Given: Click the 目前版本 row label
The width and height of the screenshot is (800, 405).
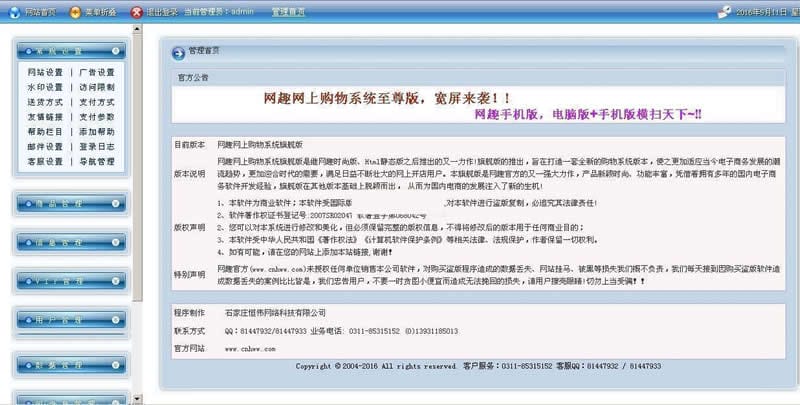Looking at the screenshot, I should click(189, 145).
